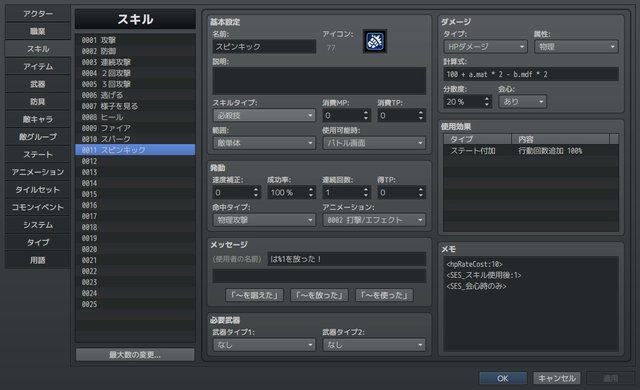
Task: Open the タイルセット tab
Action: click(38, 190)
